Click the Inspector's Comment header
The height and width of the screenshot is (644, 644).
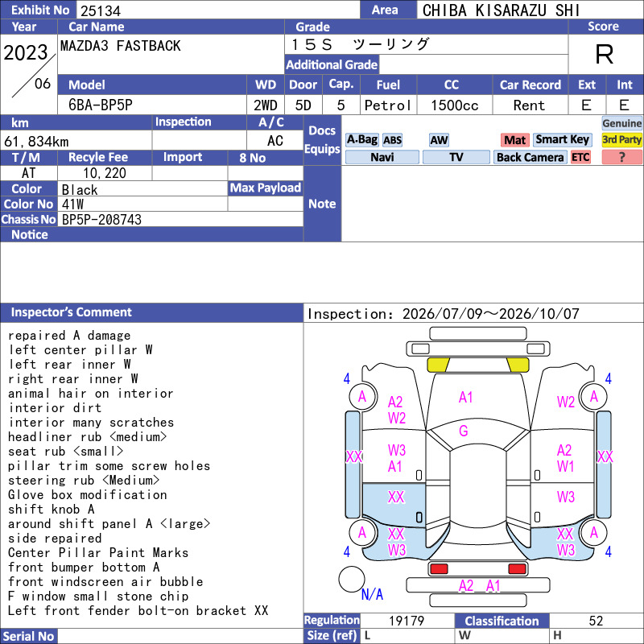click(151, 312)
